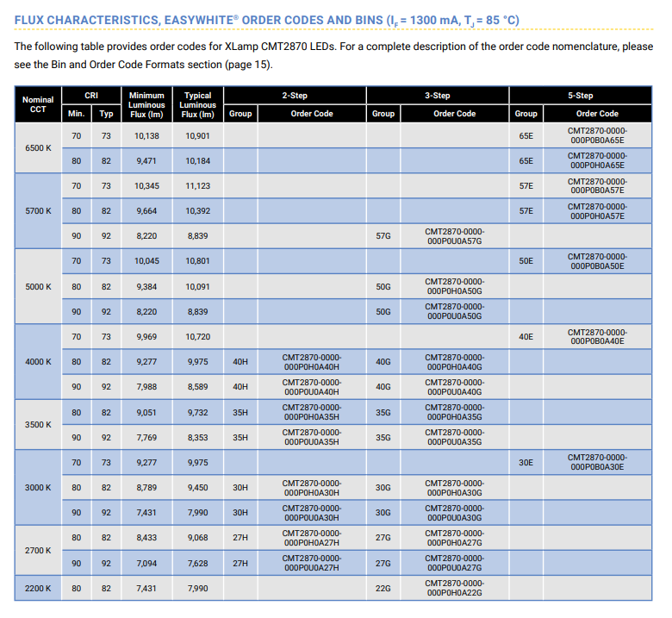Click order code CMT2870-0000-000P0B0A50E
Image resolution: width=672 pixels, height=618 pixels.
[597, 261]
